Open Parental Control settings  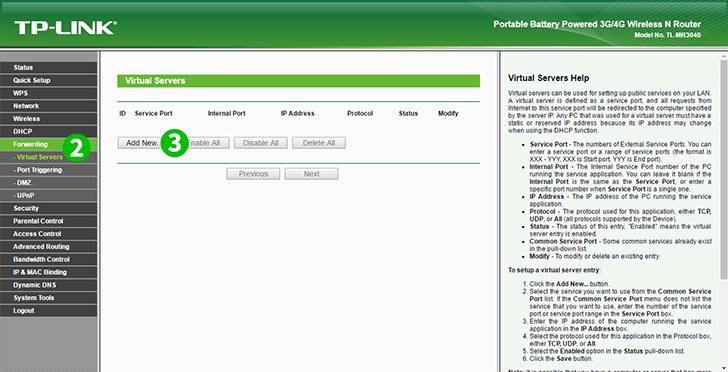49,221
